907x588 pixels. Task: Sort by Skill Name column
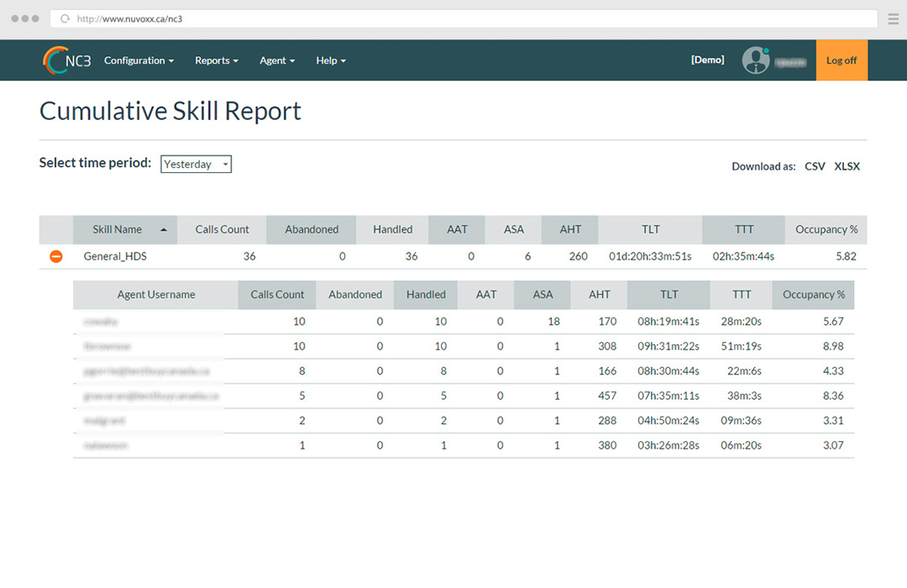[x=125, y=230]
